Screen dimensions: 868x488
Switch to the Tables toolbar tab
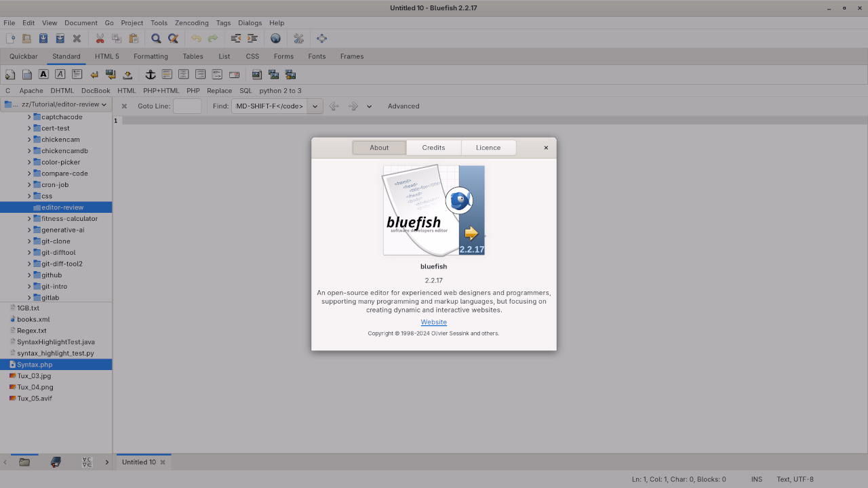(193, 56)
